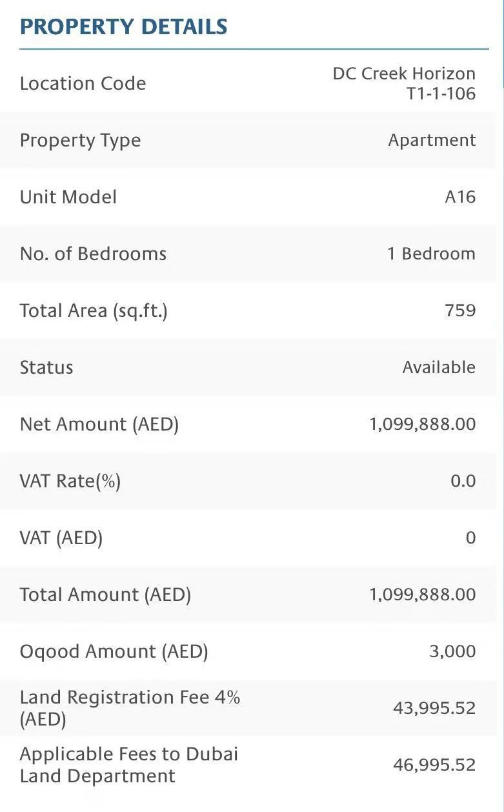The image size is (504, 812).
Task: Select the Total Area (sq.ft.) label
Action: 94,311
